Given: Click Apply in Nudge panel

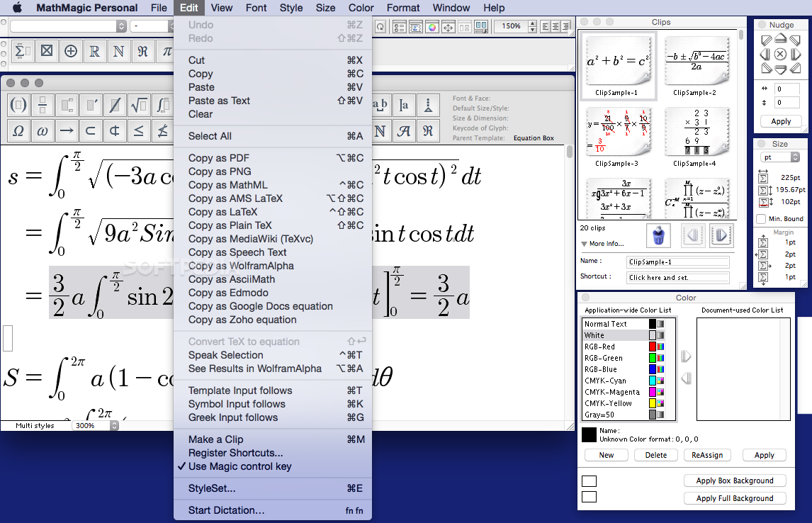Looking at the screenshot, I should (x=780, y=121).
